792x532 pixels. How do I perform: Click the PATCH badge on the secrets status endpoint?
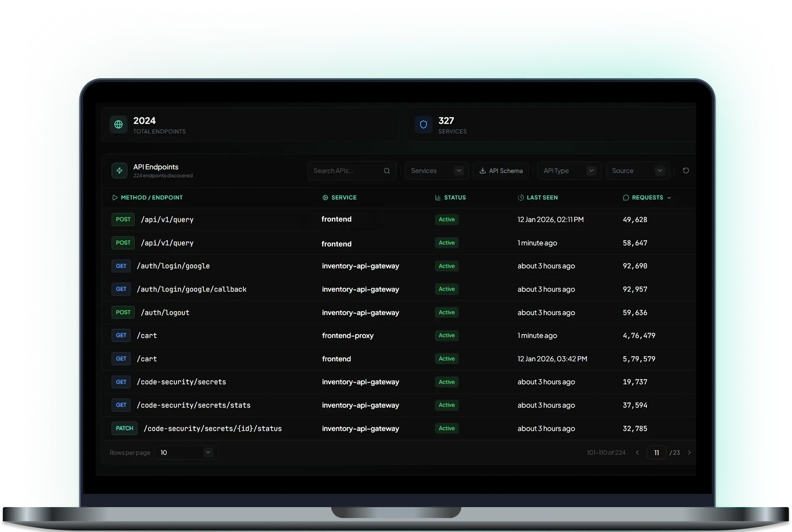(124, 428)
